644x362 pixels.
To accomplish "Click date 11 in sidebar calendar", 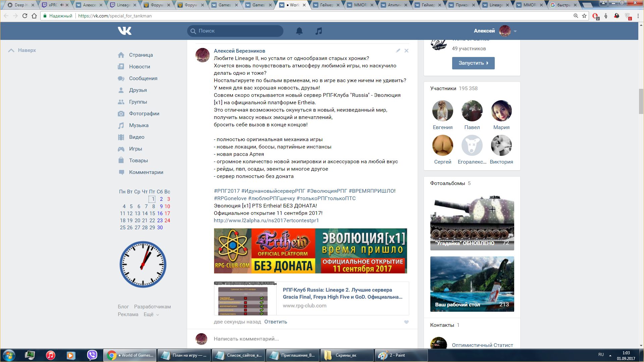I will click(122, 214).
